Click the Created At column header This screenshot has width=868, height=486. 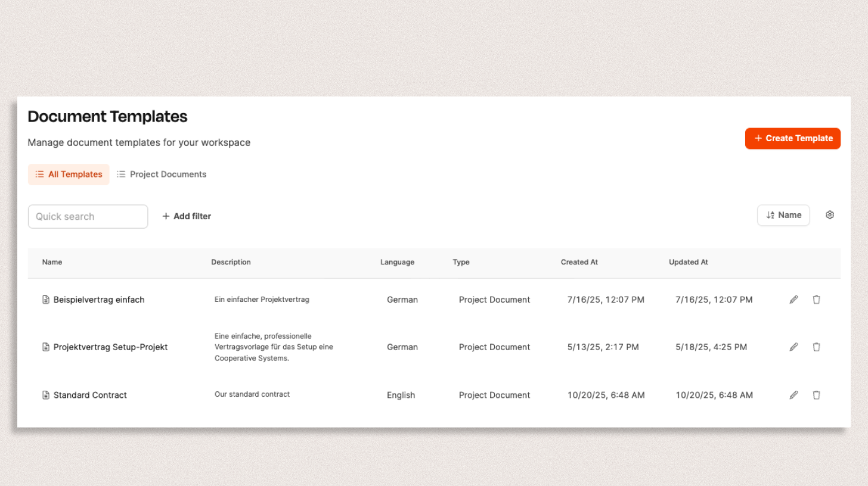pyautogui.click(x=579, y=262)
